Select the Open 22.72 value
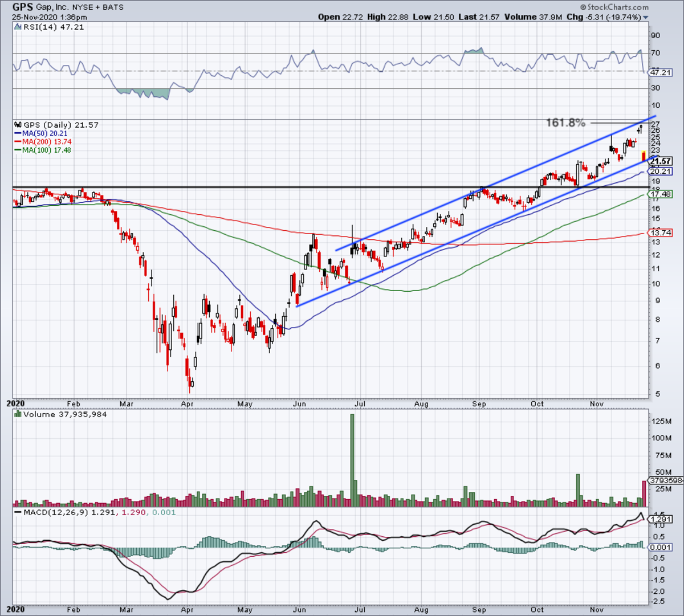The height and width of the screenshot is (616, 684). [x=340, y=17]
